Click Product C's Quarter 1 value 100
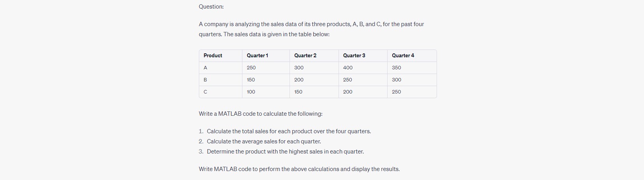Screen dimensions: 644x180 [x=251, y=92]
